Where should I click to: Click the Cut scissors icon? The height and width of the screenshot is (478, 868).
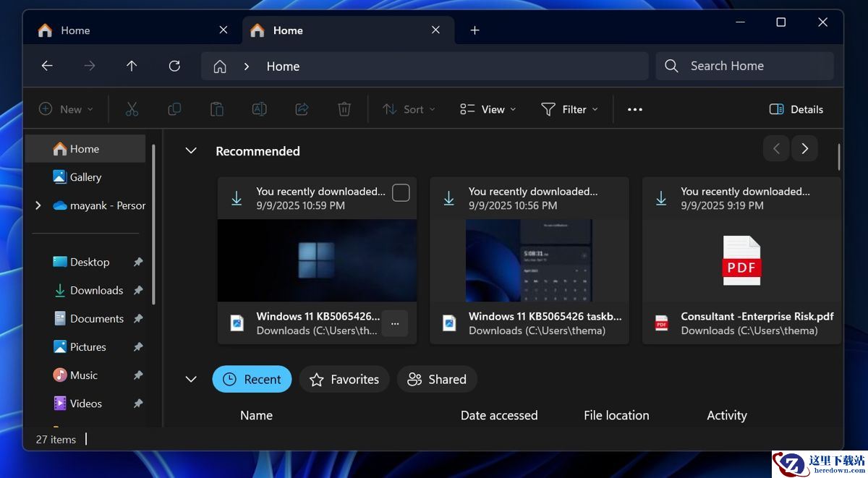132,109
